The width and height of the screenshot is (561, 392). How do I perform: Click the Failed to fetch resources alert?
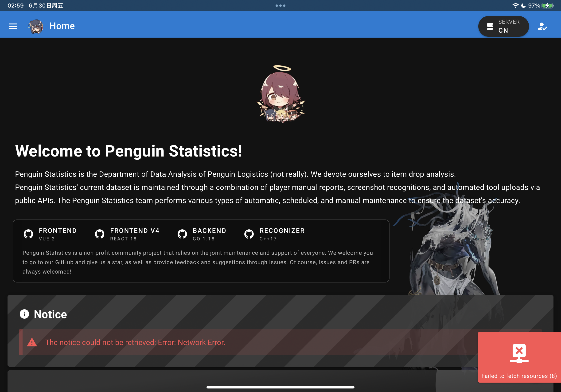pos(519,357)
